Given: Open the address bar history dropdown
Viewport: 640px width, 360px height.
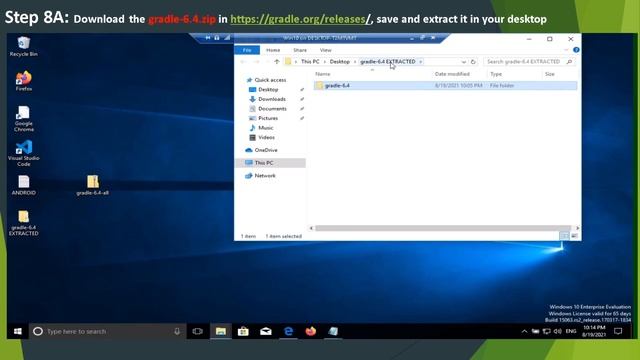Looking at the screenshot, I should pos(464,62).
